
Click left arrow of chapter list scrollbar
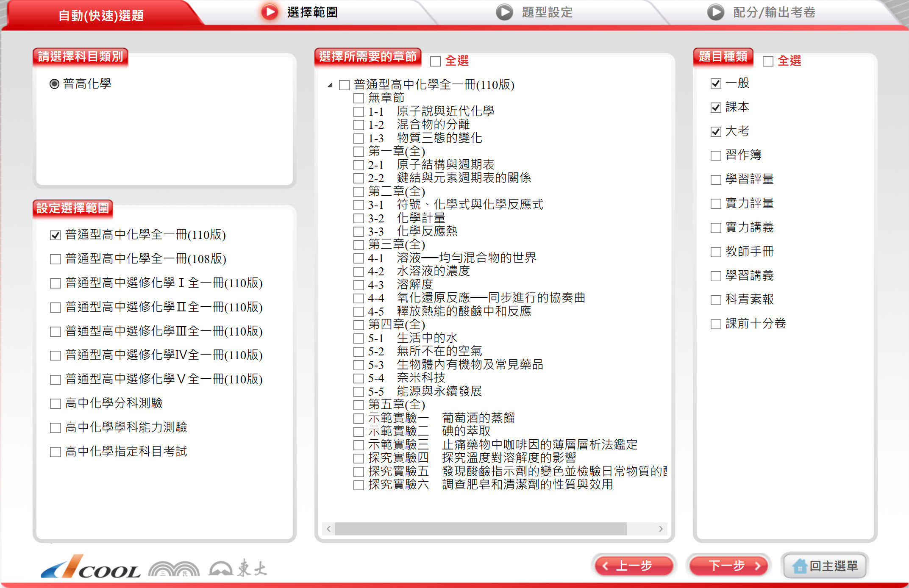328,529
